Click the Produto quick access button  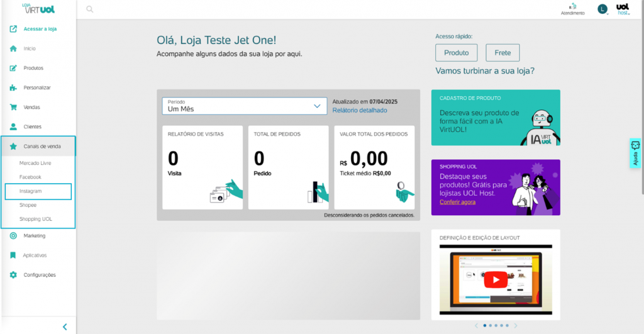coord(457,53)
